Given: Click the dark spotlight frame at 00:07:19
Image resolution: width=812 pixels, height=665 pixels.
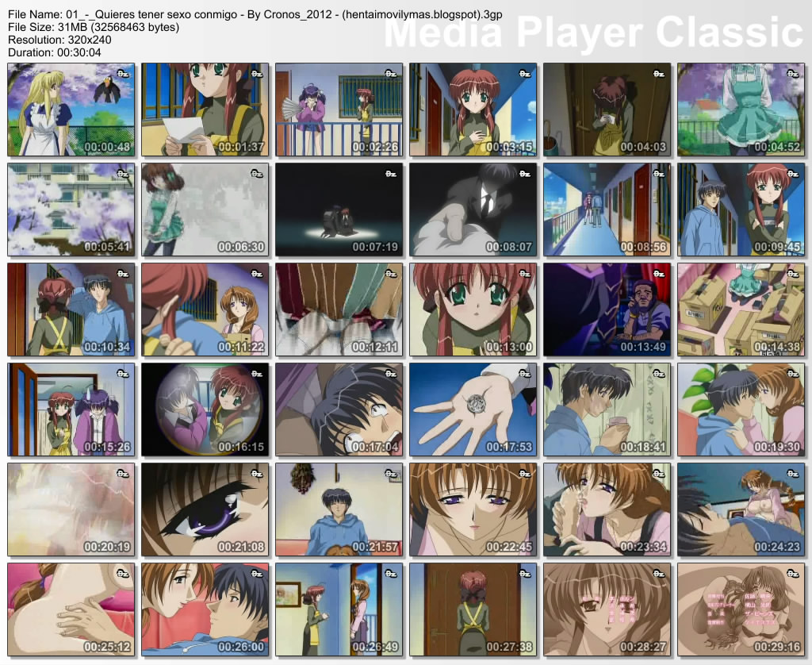Looking at the screenshot, I should point(339,209).
